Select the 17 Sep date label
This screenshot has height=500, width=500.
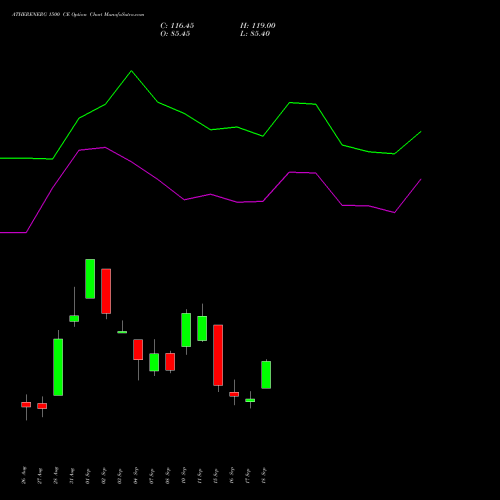(248, 475)
